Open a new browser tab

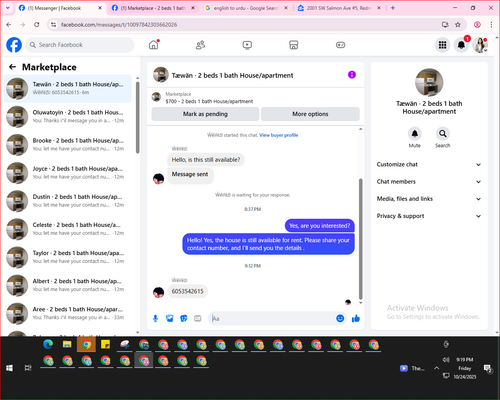[393, 8]
